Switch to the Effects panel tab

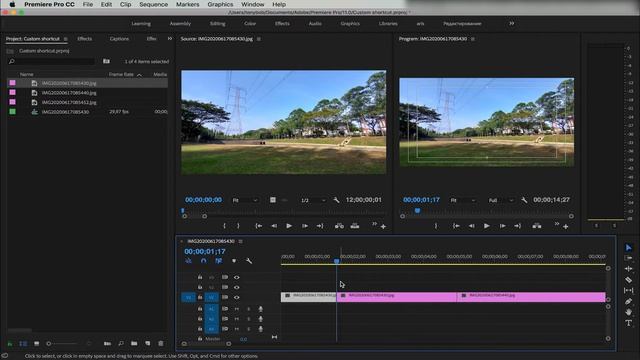pyautogui.click(x=84, y=39)
